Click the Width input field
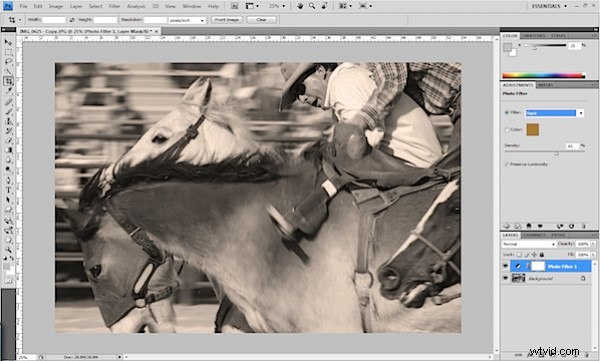Image resolution: width=600 pixels, height=361 pixels. click(x=54, y=20)
